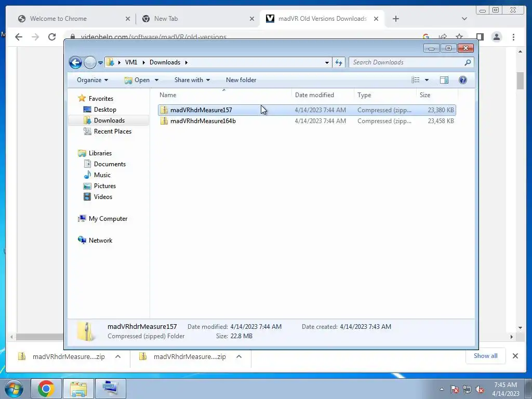Refresh the Downloads folder view
This screenshot has width=532, height=399.
pos(339,62)
